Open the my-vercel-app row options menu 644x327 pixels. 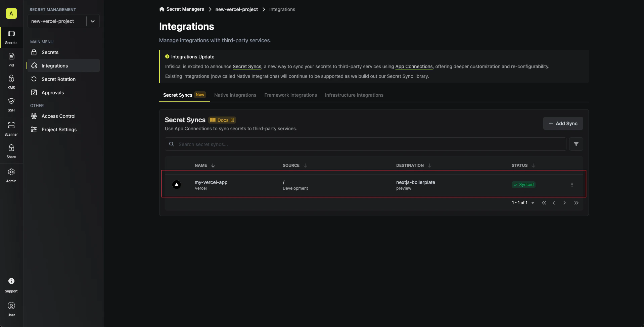[572, 185]
